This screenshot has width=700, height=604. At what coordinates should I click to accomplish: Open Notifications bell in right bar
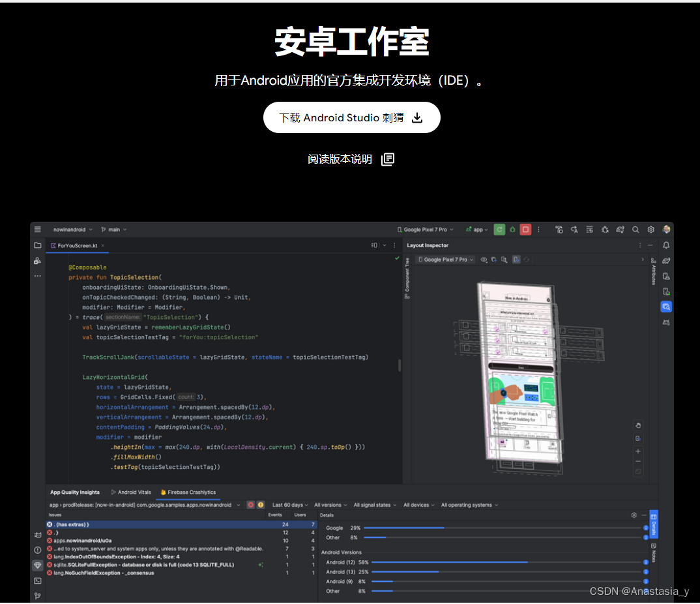coord(666,245)
